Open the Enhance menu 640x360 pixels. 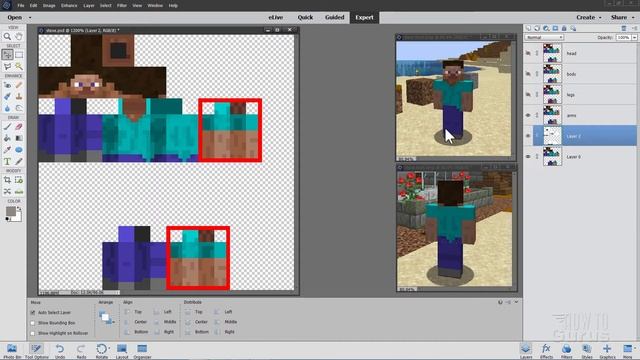pos(69,6)
